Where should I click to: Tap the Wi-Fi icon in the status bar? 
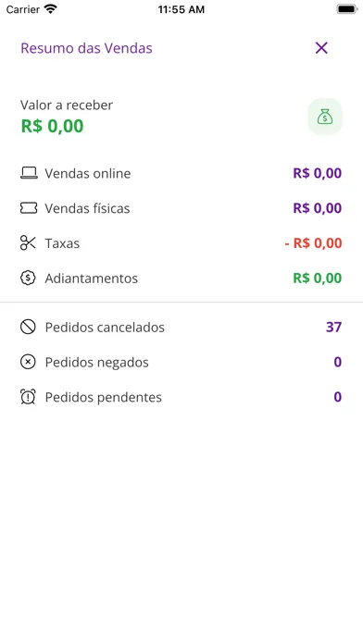(51, 9)
